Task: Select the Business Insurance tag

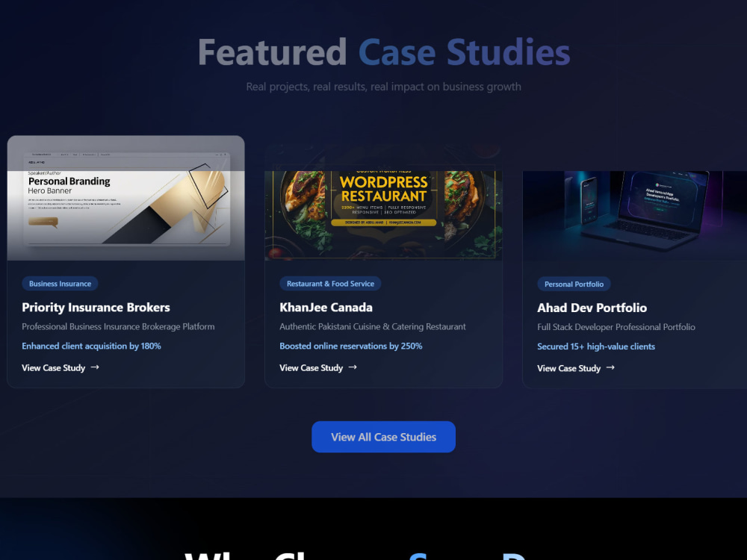Action: [60, 284]
